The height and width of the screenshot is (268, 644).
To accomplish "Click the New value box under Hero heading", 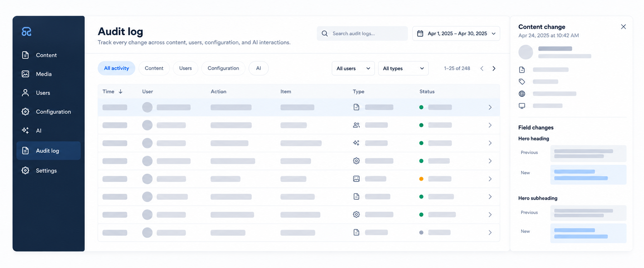I will [588, 175].
